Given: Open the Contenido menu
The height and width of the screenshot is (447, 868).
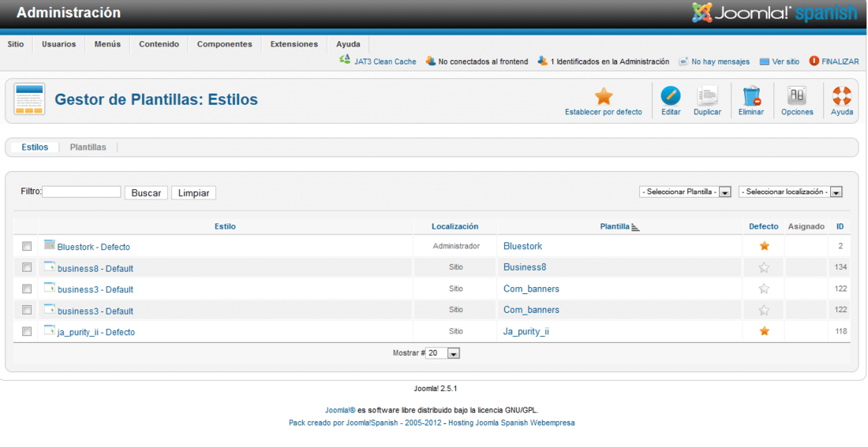Looking at the screenshot, I should tap(159, 44).
